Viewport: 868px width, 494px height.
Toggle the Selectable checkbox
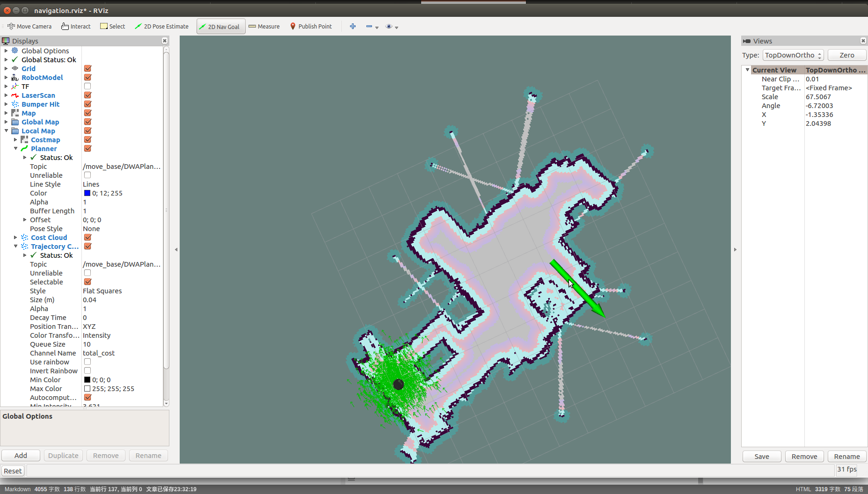click(88, 282)
